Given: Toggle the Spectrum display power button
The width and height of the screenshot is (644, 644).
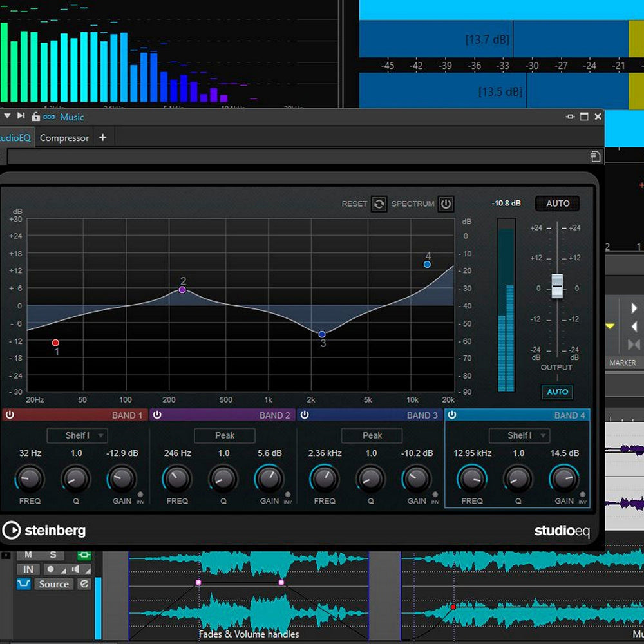Looking at the screenshot, I should click(x=446, y=204).
